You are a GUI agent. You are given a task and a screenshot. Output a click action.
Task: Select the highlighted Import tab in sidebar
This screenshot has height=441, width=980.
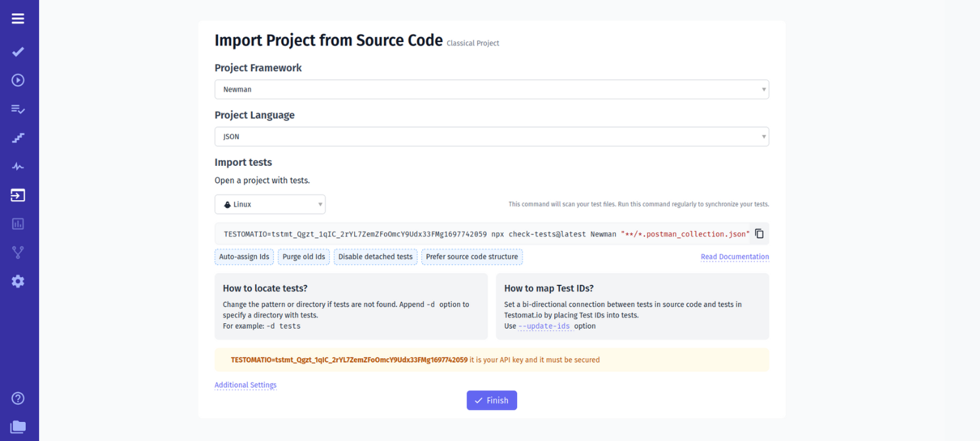coord(18,195)
